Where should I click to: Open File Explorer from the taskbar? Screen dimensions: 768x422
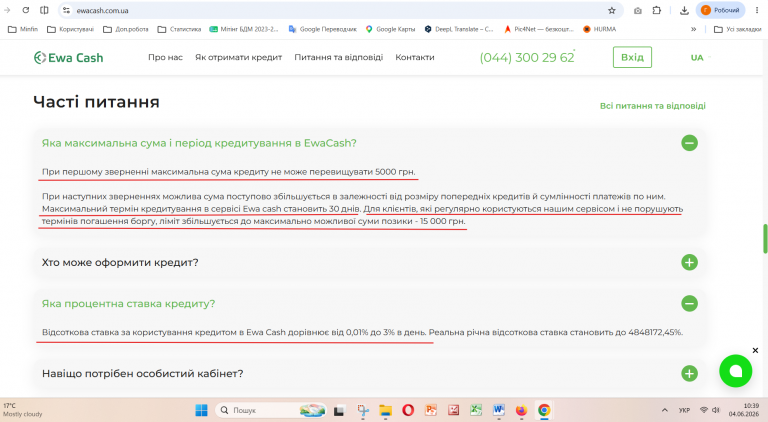pos(385,410)
